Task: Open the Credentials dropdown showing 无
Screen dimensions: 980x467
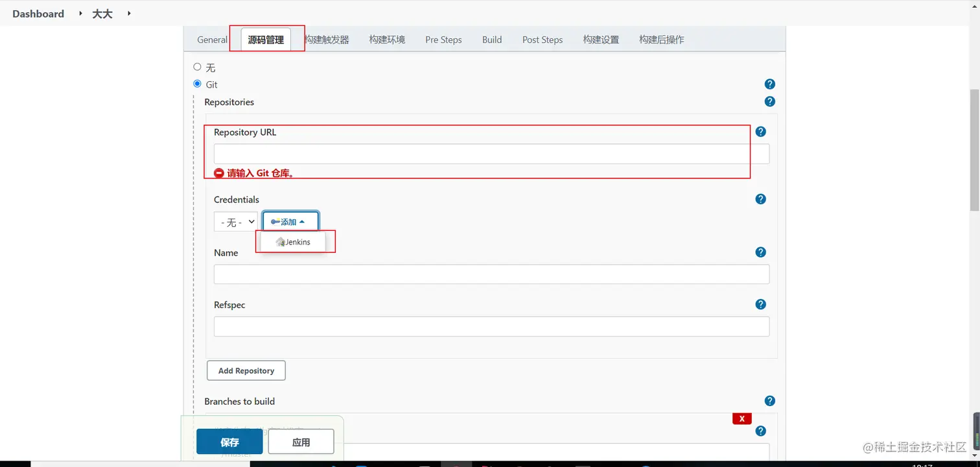Action: pos(236,222)
